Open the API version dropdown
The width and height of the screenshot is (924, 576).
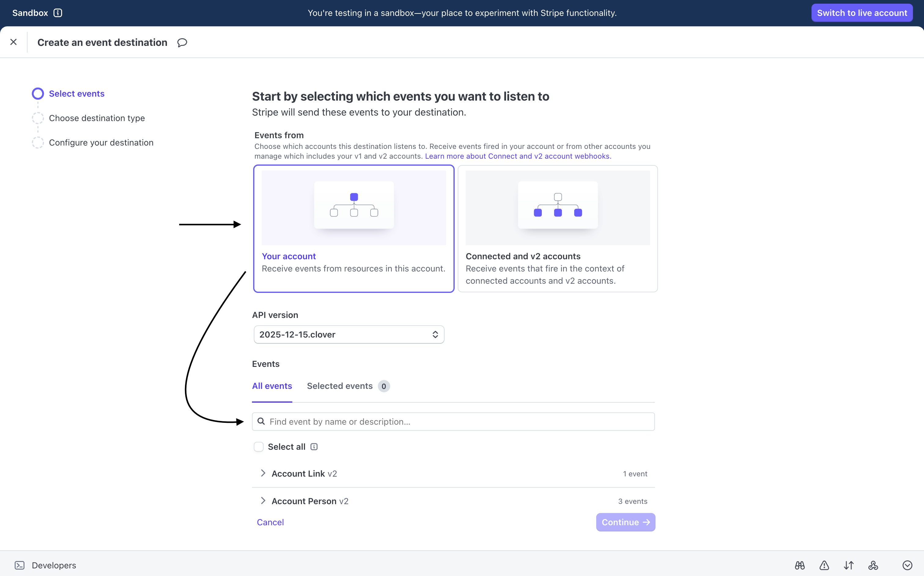point(349,334)
